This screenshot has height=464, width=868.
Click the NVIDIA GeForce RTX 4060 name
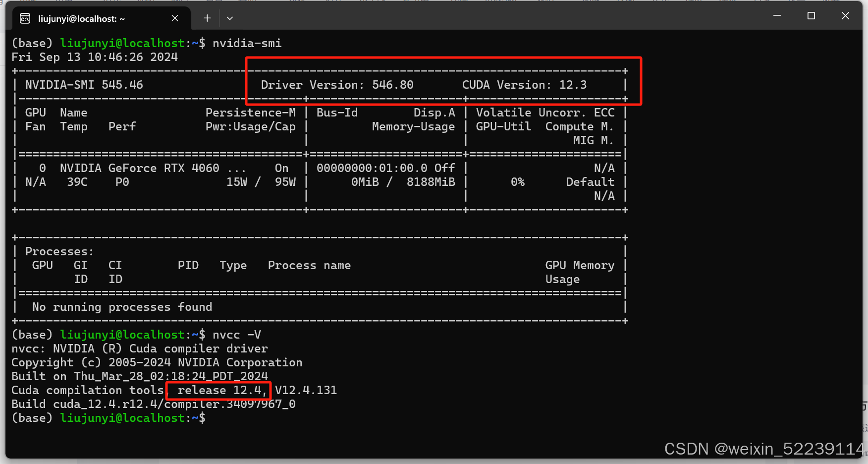[139, 169]
